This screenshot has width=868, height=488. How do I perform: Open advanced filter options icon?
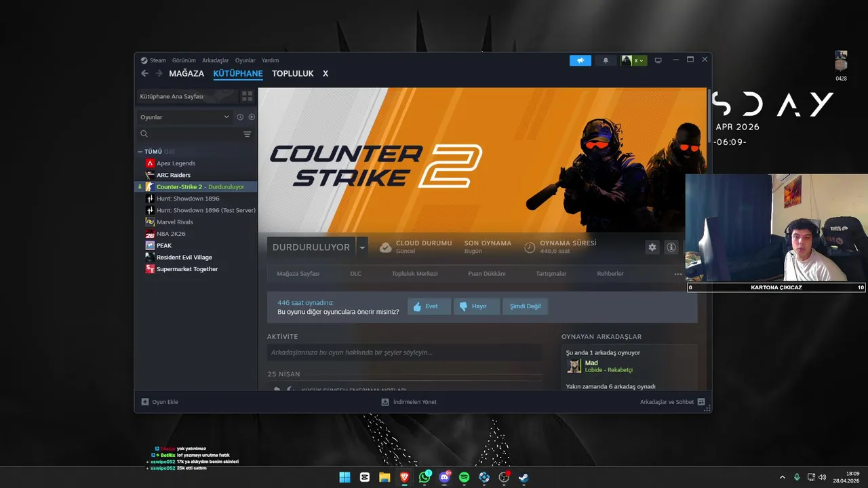[248, 134]
